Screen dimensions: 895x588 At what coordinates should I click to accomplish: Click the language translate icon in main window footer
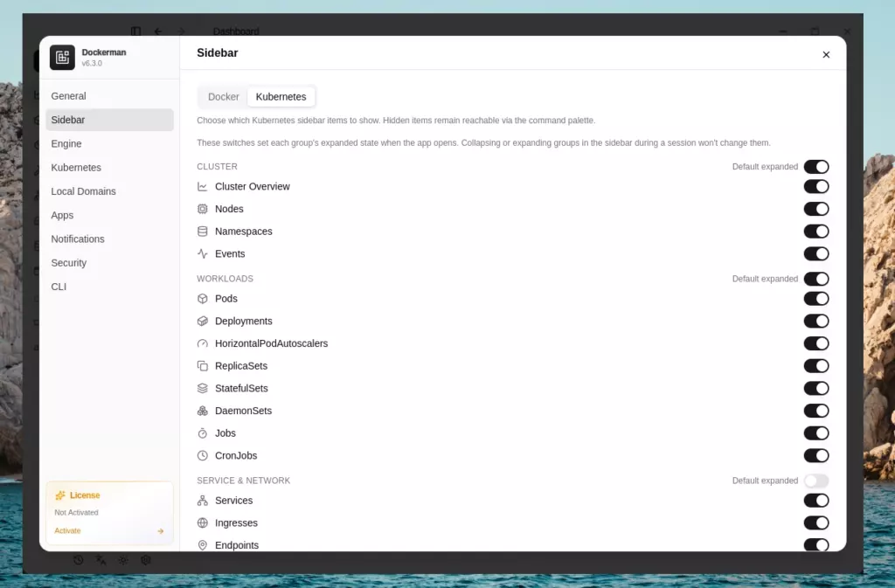tap(101, 560)
